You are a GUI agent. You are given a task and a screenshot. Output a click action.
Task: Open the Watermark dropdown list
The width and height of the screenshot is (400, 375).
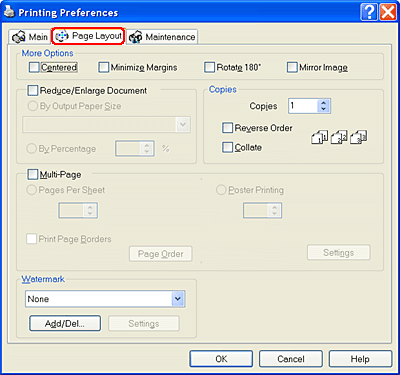pos(178,299)
